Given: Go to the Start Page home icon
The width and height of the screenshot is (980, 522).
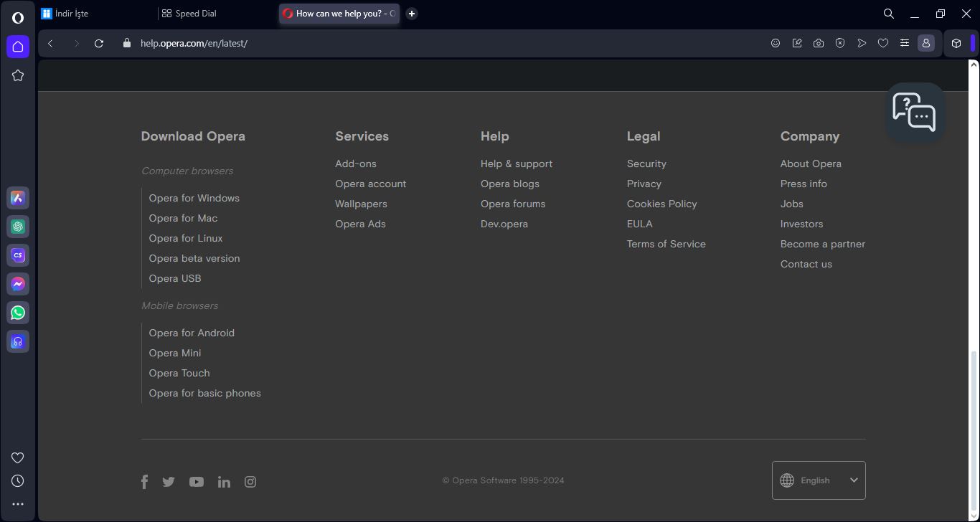Looking at the screenshot, I should pos(18,47).
